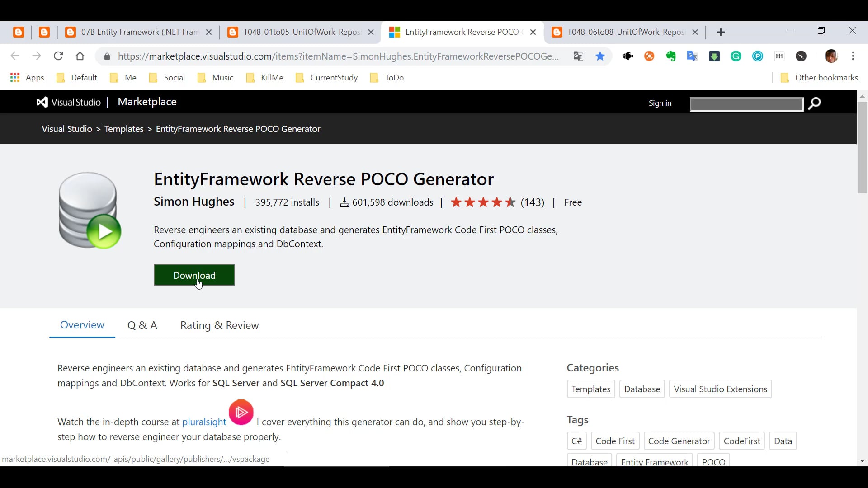
Task: Open the Marketplace search magnifier icon
Action: point(815,103)
